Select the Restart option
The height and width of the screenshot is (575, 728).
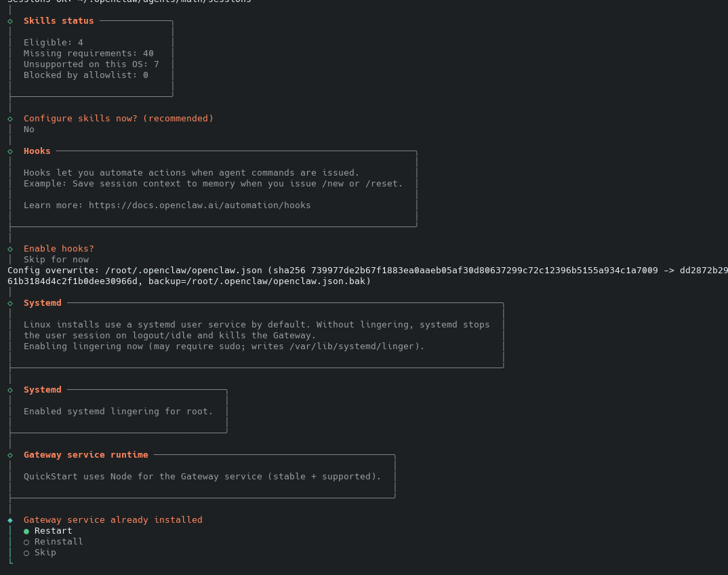[x=53, y=531]
